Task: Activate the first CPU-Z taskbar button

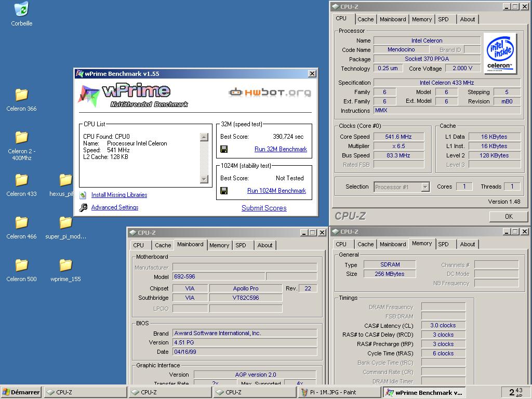Action: coord(85,392)
